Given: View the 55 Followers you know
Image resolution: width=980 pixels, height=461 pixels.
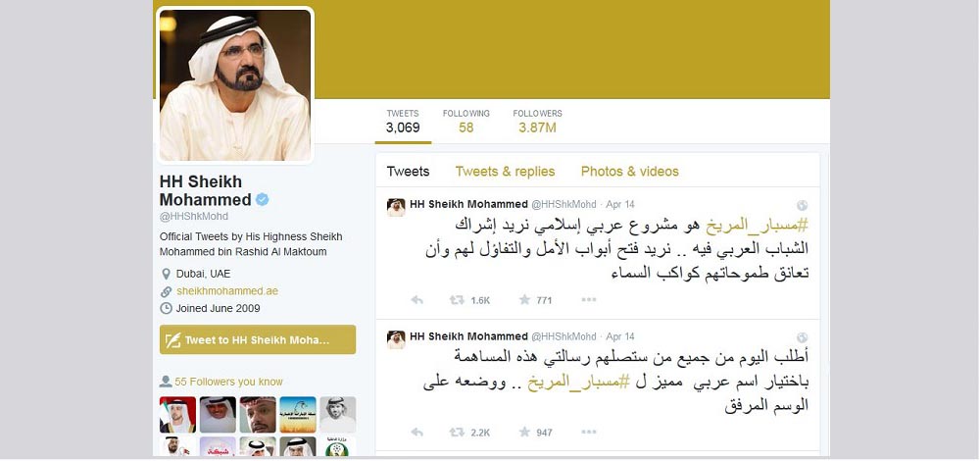Looking at the screenshot, I should [x=228, y=382].
